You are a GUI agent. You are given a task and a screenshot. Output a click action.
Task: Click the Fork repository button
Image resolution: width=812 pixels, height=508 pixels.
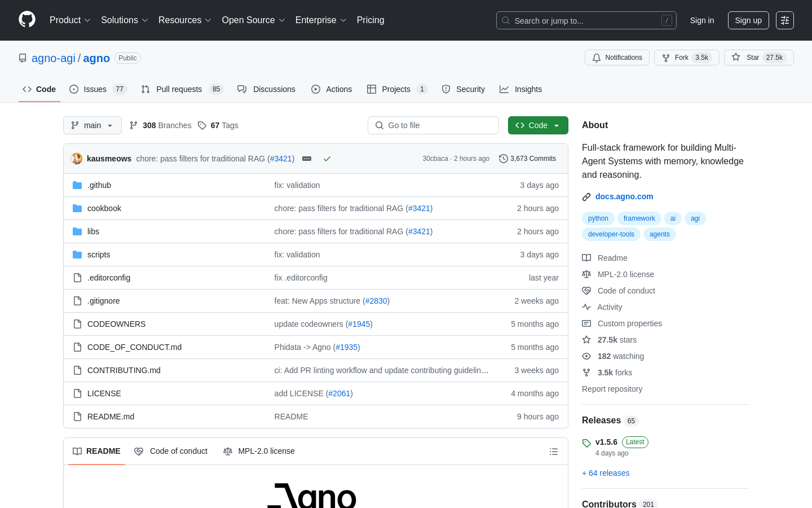point(687,58)
